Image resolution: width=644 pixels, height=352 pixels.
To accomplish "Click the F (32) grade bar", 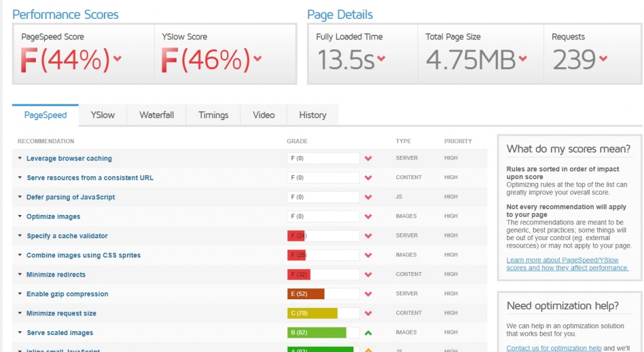I will [x=323, y=275].
